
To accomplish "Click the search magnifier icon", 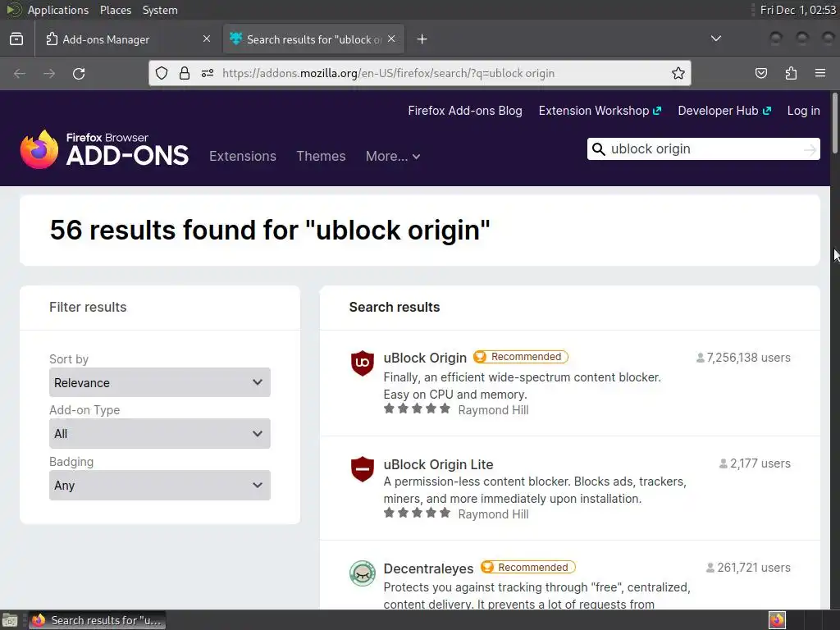I will pyautogui.click(x=598, y=149).
